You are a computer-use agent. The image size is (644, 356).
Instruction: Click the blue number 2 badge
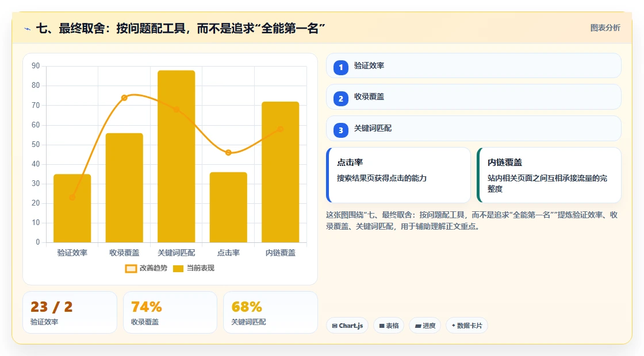point(340,98)
